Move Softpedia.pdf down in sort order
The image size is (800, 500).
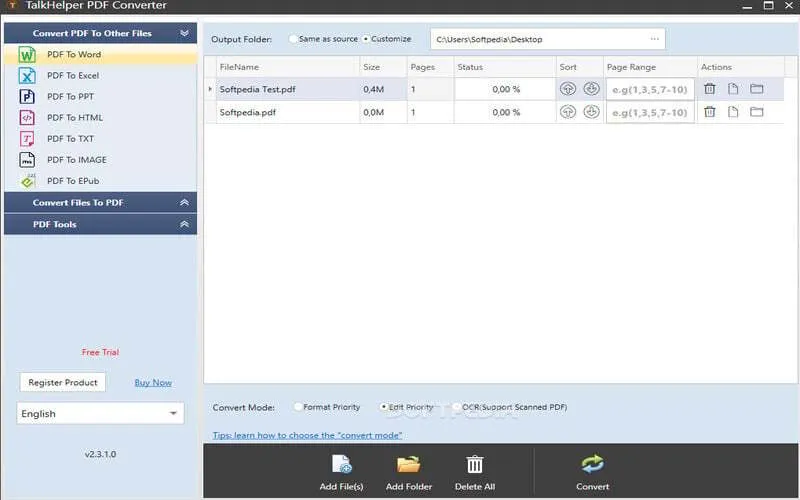(591, 112)
